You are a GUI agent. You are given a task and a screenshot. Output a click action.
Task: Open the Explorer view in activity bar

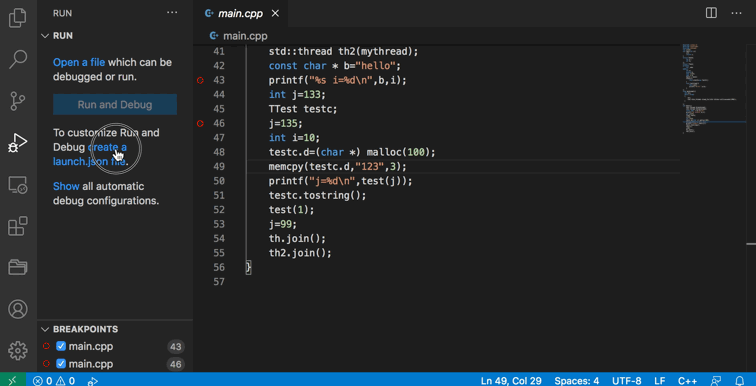18,17
